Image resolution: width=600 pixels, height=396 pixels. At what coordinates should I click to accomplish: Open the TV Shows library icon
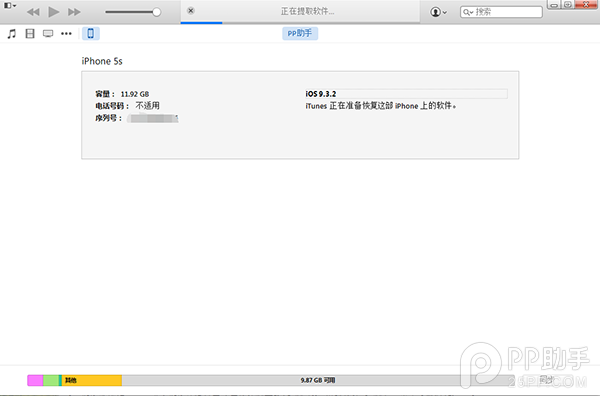(48, 34)
